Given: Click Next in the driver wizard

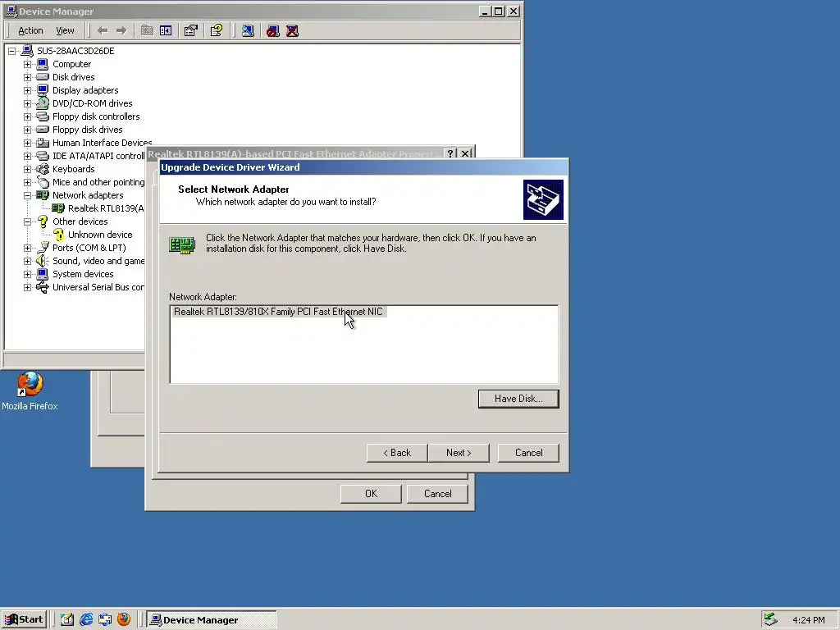Looking at the screenshot, I should point(459,453).
